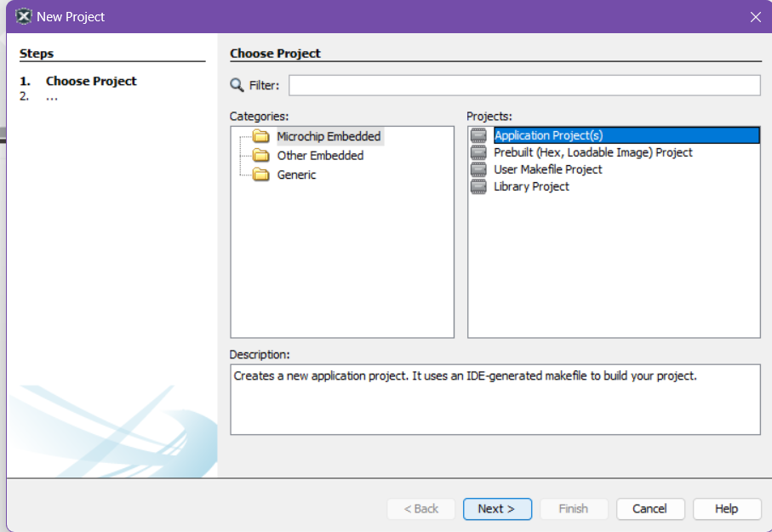Choose the Generic category label
Image resolution: width=772 pixels, height=532 pixels.
(x=296, y=174)
